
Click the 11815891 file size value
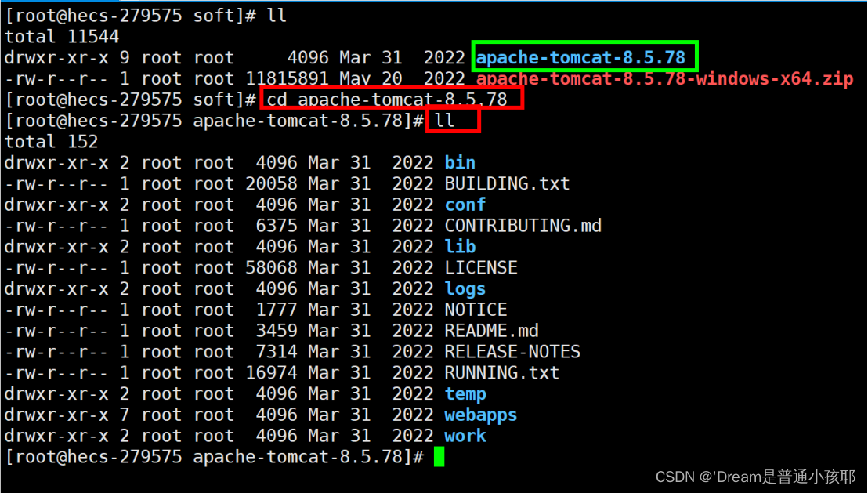click(x=288, y=78)
